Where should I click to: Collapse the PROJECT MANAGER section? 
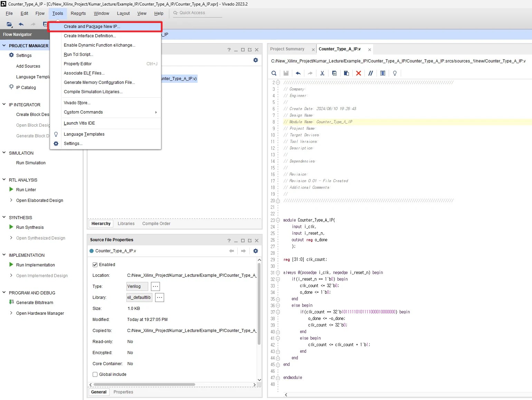(x=4, y=46)
